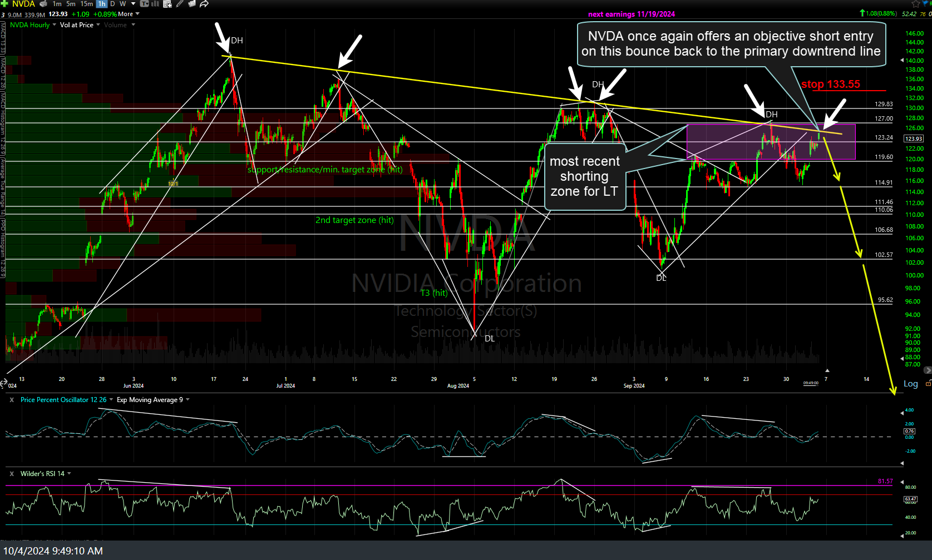The image size is (932, 560).
Task: Switch to the Daily (D) timeframe
Action: (x=112, y=4)
